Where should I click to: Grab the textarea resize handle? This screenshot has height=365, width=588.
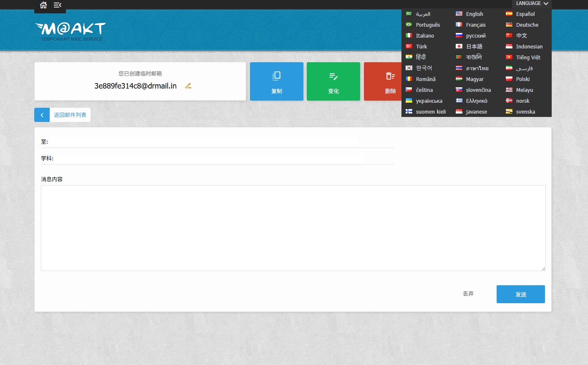click(543, 269)
